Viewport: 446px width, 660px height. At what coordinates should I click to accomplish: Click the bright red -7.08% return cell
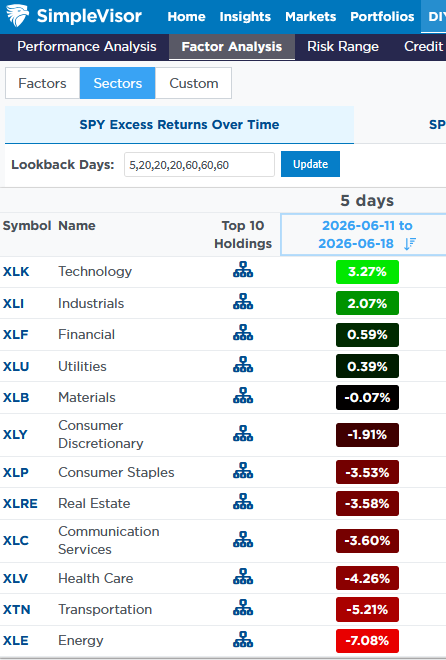coord(367,641)
